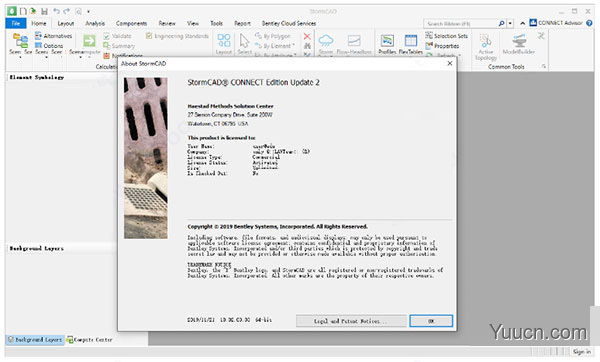Open the quick access toolbar customize dropdown

(x=88, y=11)
